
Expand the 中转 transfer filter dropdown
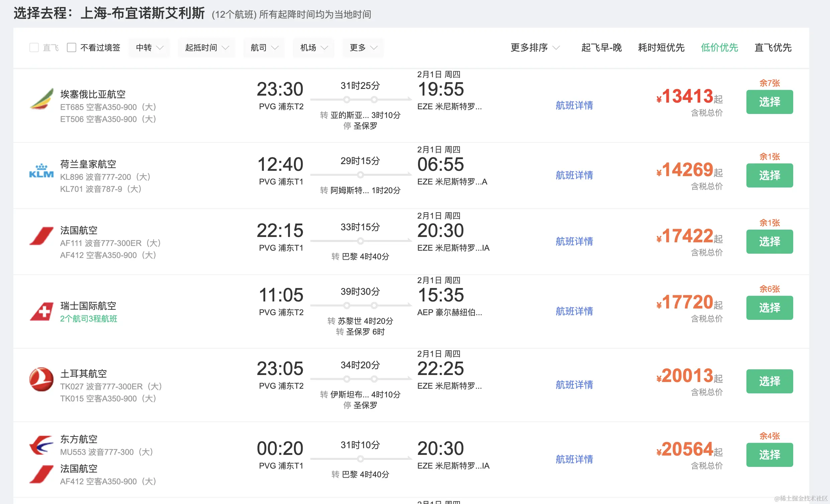(x=149, y=48)
